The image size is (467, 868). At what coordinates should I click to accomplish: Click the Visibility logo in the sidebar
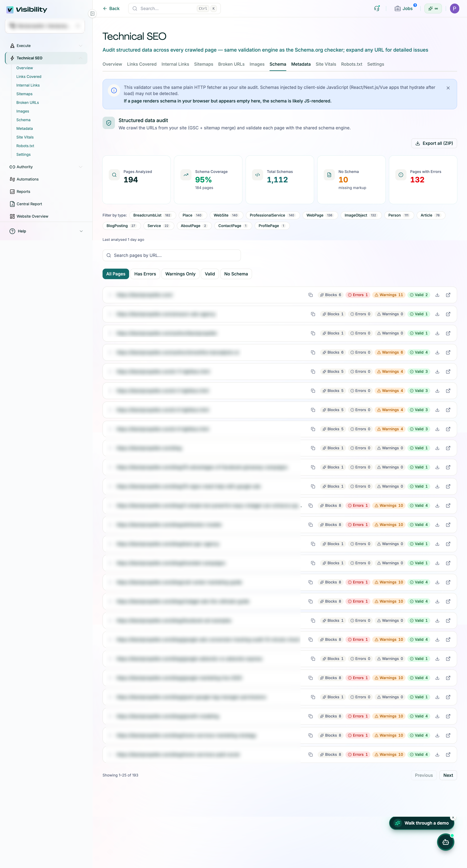pos(27,9)
